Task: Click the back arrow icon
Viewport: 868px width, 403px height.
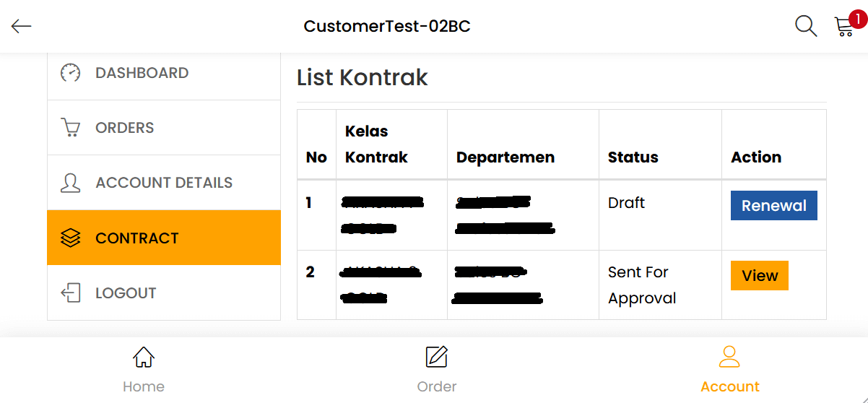Action: coord(22,27)
